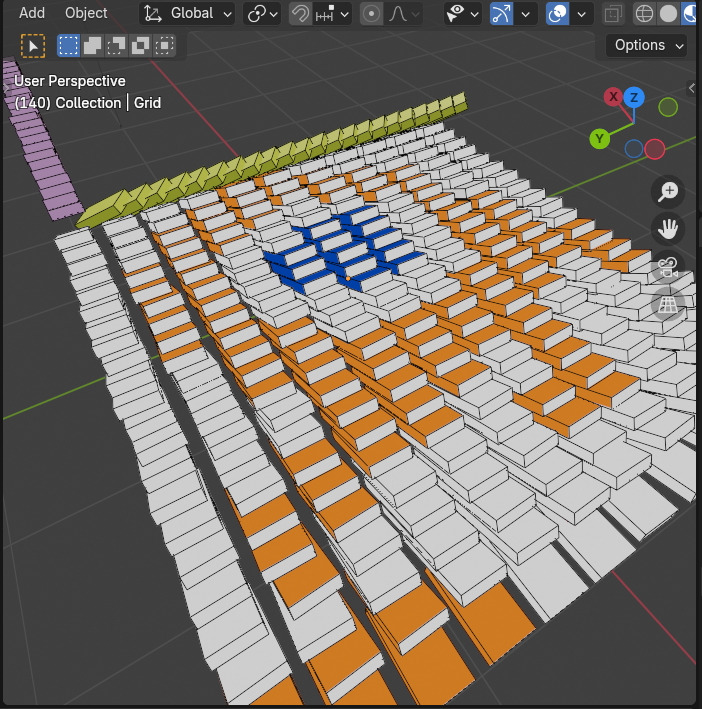Click the zoom magnifier viewport button
702x709 pixels.
click(668, 192)
